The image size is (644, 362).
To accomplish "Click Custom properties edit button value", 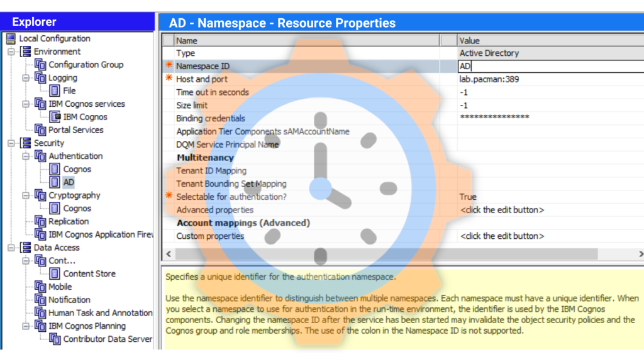I will (502, 236).
